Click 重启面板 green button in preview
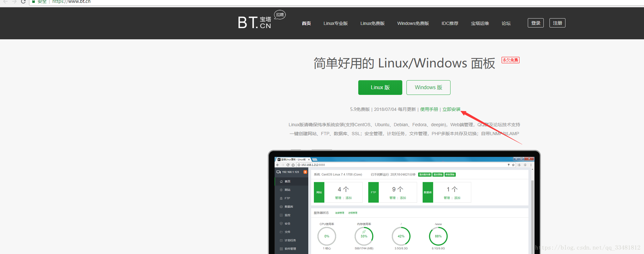Image resolution: width=644 pixels, height=254 pixels. [x=438, y=174]
